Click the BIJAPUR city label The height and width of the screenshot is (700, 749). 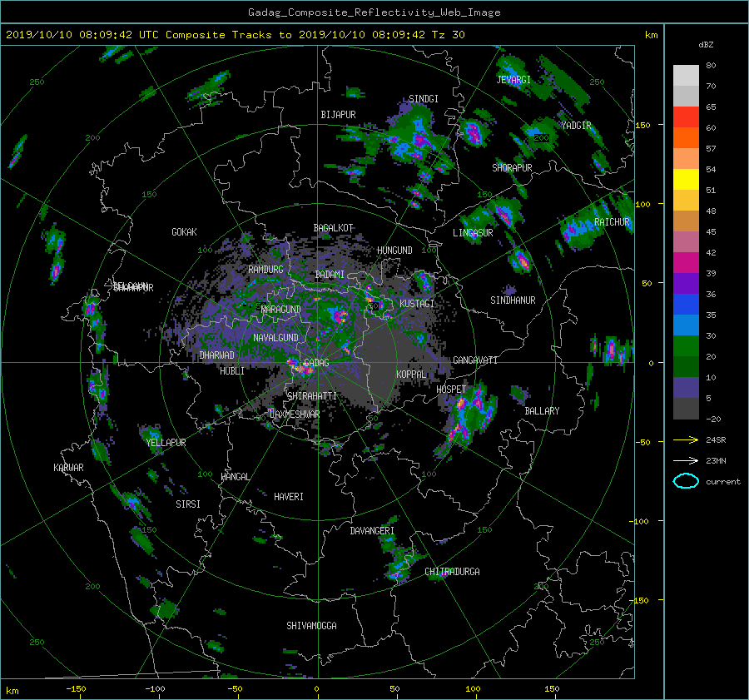pos(338,115)
